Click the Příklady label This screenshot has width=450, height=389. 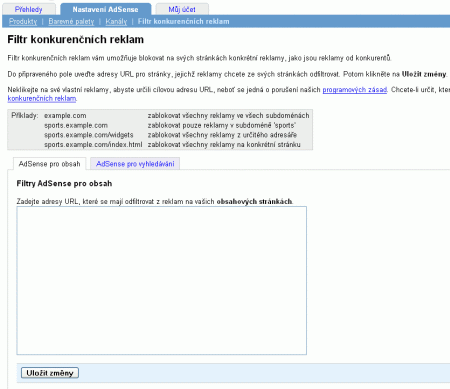pyautogui.click(x=25, y=116)
